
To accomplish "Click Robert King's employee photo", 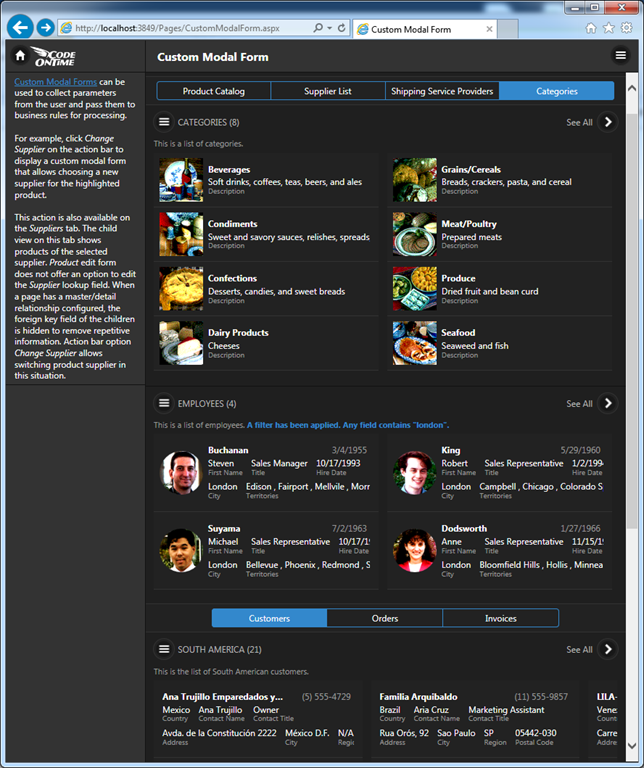I will [x=414, y=473].
